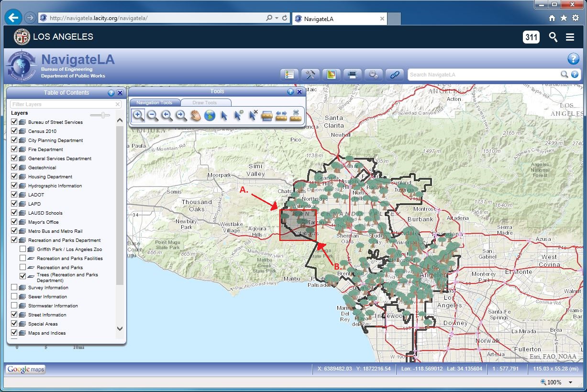587x392 pixels.
Task: Uncheck the Fire Department layer
Action: 14,149
